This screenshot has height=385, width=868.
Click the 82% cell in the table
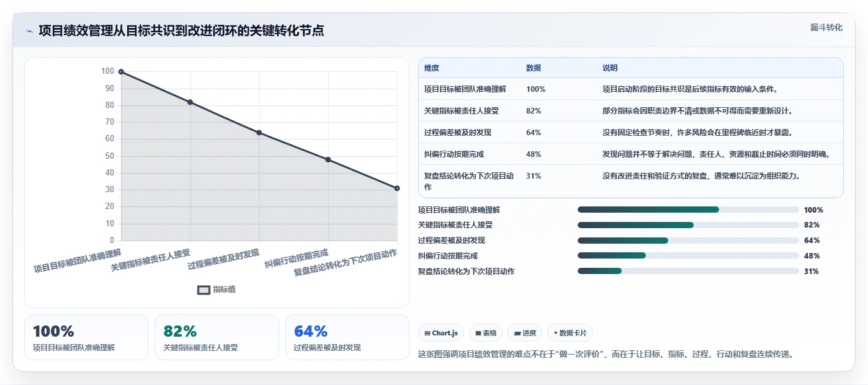(x=534, y=111)
